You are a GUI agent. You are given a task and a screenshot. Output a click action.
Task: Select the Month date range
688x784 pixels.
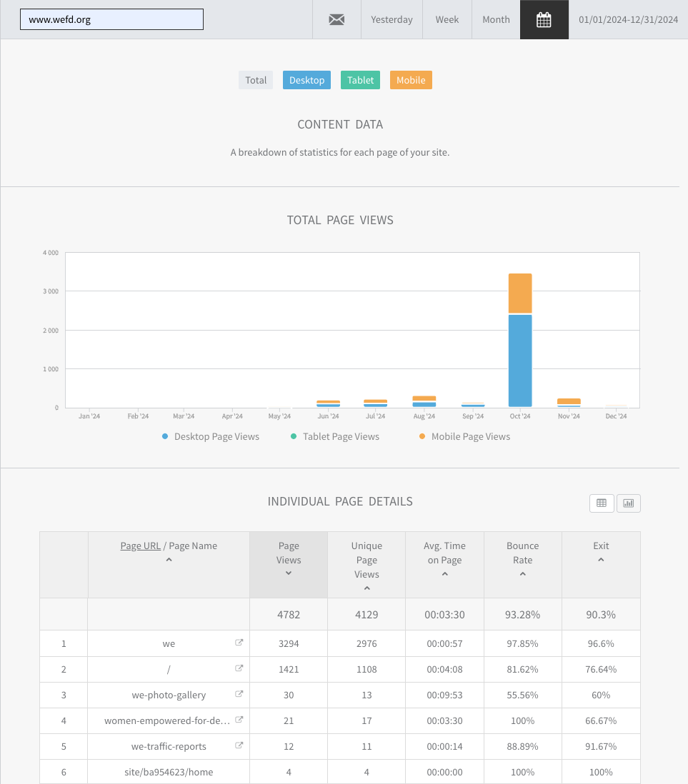[x=496, y=19]
